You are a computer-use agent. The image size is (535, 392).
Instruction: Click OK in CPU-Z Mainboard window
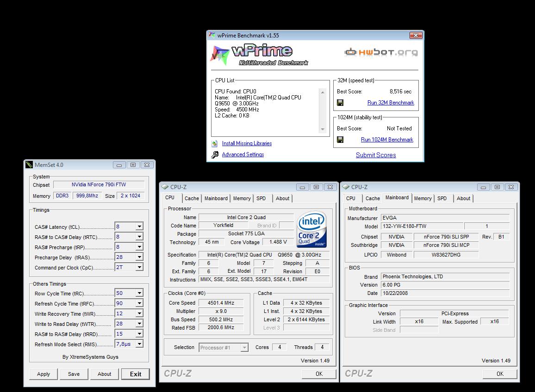pos(500,374)
